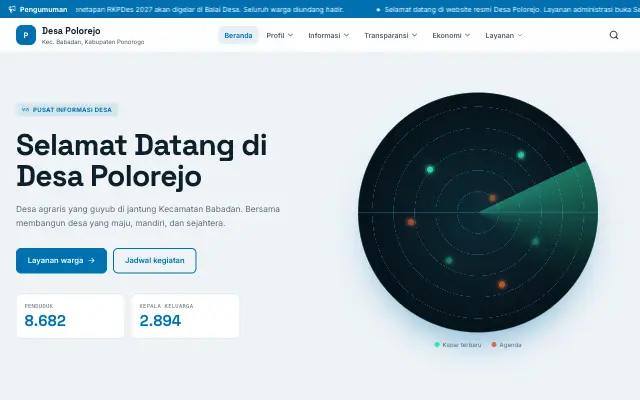
Task: Expand the Transparansi dropdown chevron
Action: 414,35
